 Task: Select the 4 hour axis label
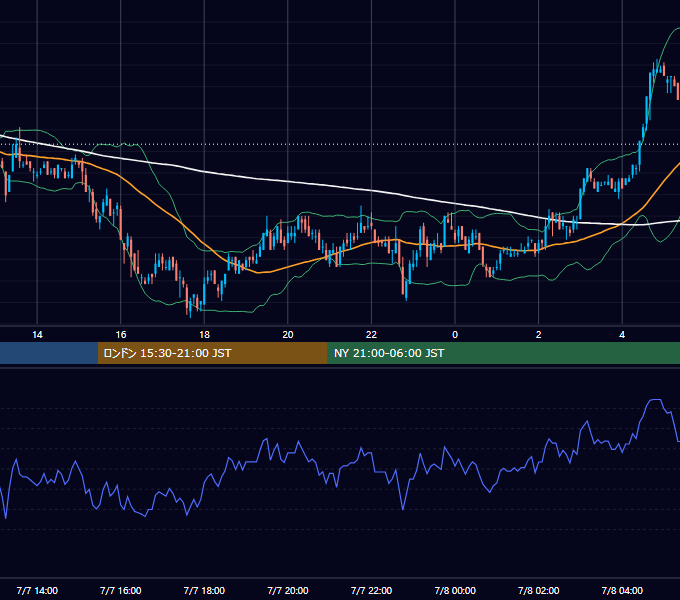(622, 335)
